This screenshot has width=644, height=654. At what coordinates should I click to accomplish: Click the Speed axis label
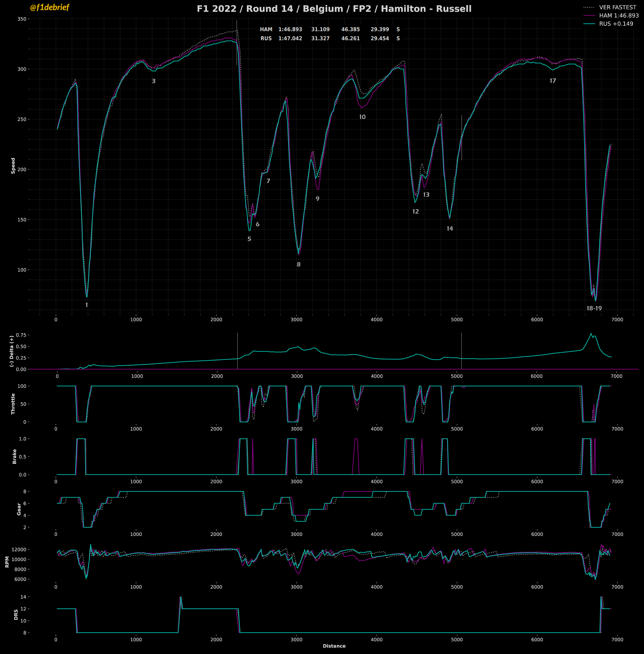pyautogui.click(x=13, y=166)
